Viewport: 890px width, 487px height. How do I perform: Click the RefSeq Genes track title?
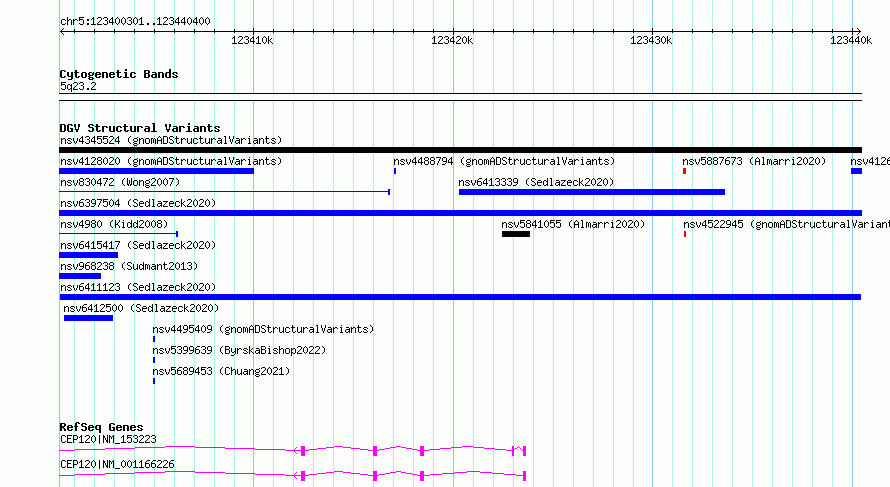[x=101, y=427]
